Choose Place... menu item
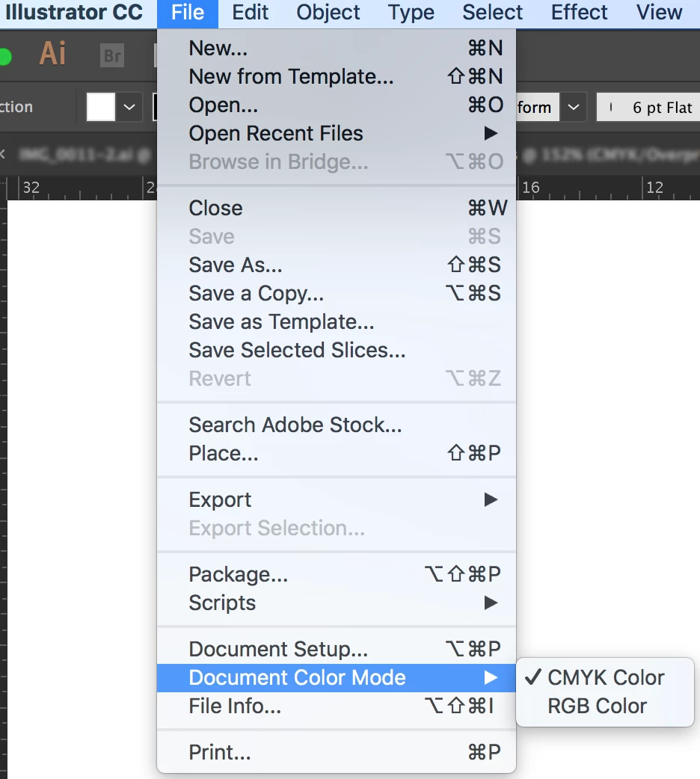 pos(337,453)
